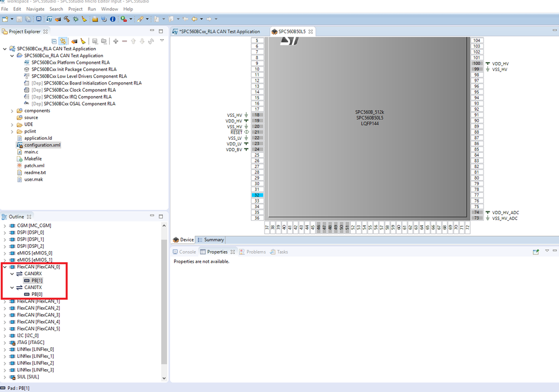The image size is (559, 392).
Task: Collapse the top SPC560BCxx_RLA CAN Test Application project
Action: (4, 49)
